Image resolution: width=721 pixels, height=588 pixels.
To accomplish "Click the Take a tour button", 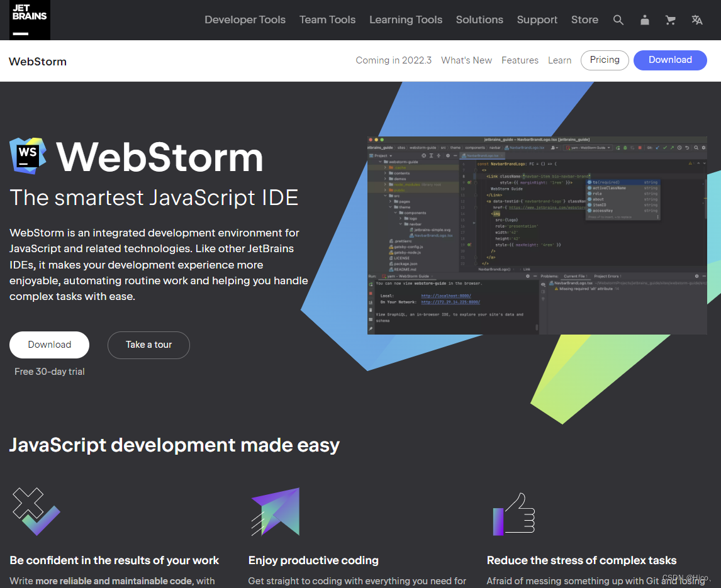I will (x=148, y=345).
